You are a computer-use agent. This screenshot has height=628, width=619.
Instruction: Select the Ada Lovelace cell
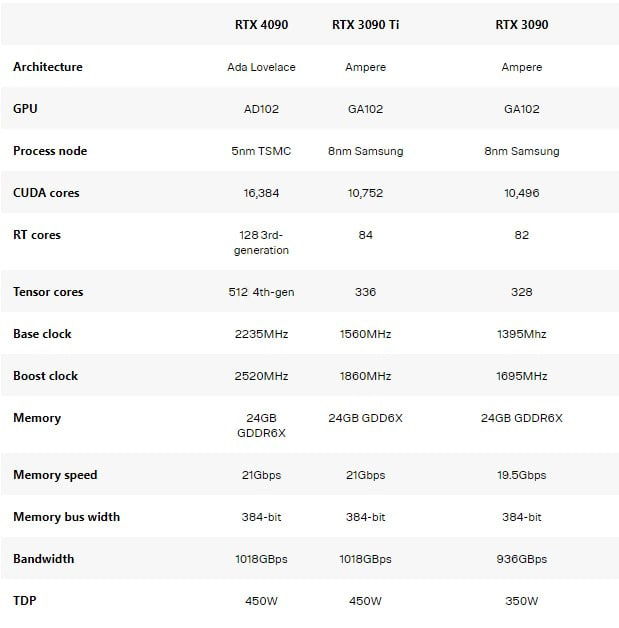pos(261,67)
